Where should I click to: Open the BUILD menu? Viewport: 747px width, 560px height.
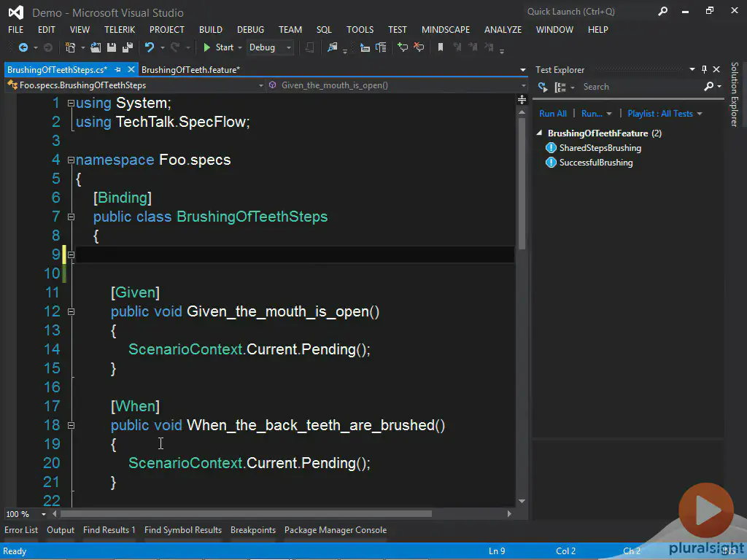pos(210,30)
